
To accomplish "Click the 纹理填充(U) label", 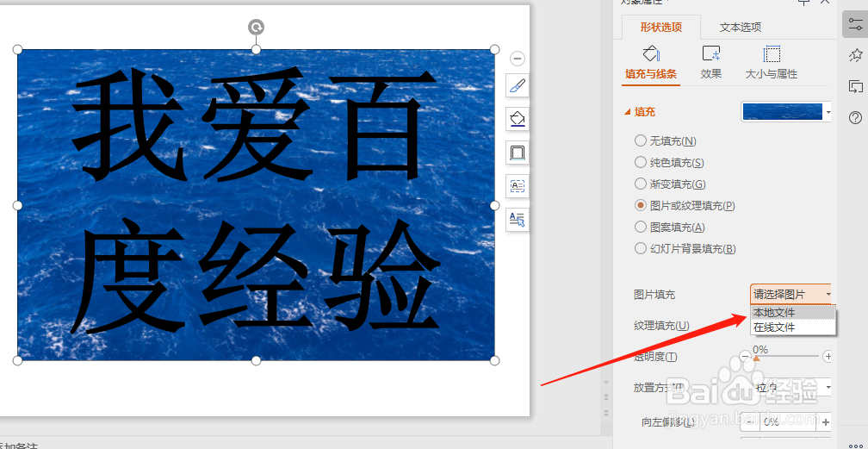I will (661, 326).
